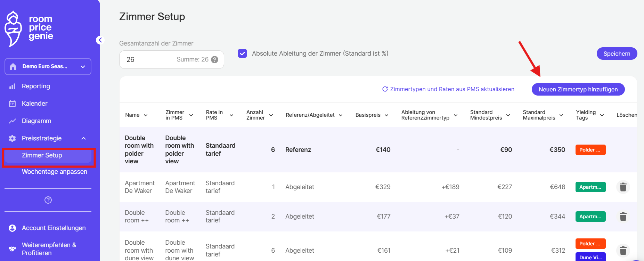Open the Yielding Tags column dropdown
The height and width of the screenshot is (261, 644).
pos(602,115)
